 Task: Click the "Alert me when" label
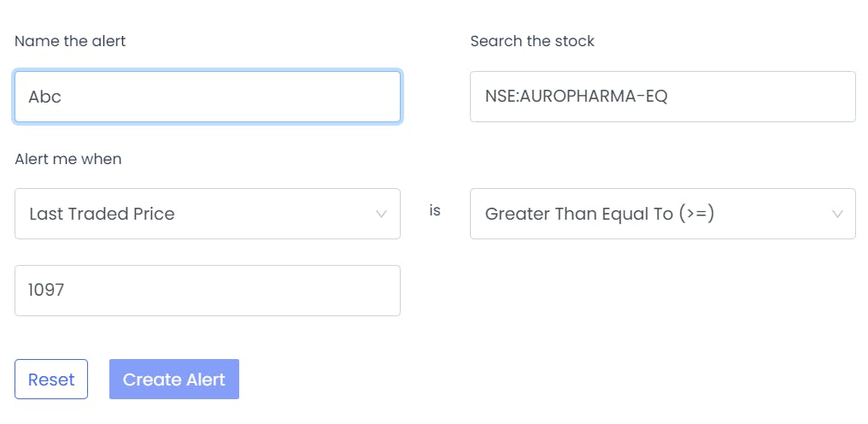pyautogui.click(x=68, y=159)
